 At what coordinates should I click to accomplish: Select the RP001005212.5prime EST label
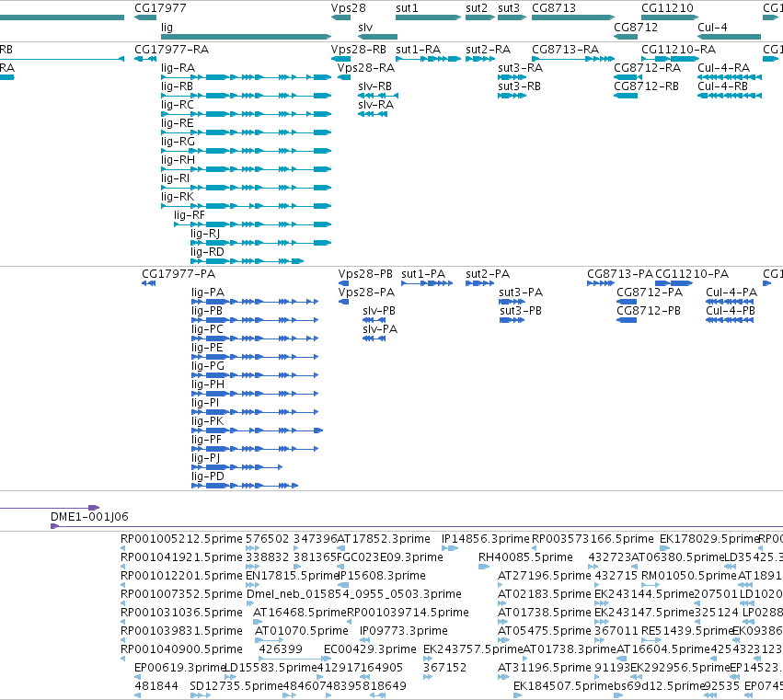point(181,539)
